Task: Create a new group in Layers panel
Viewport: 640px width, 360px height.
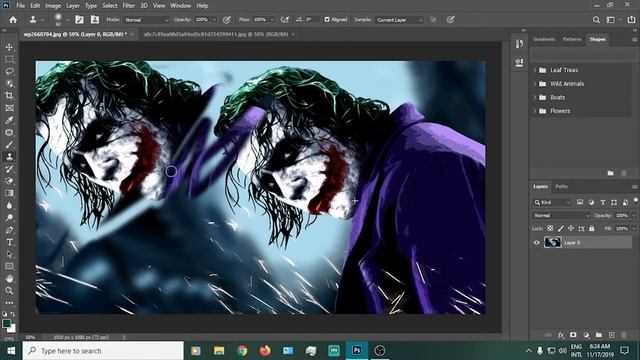Action: pos(598,335)
